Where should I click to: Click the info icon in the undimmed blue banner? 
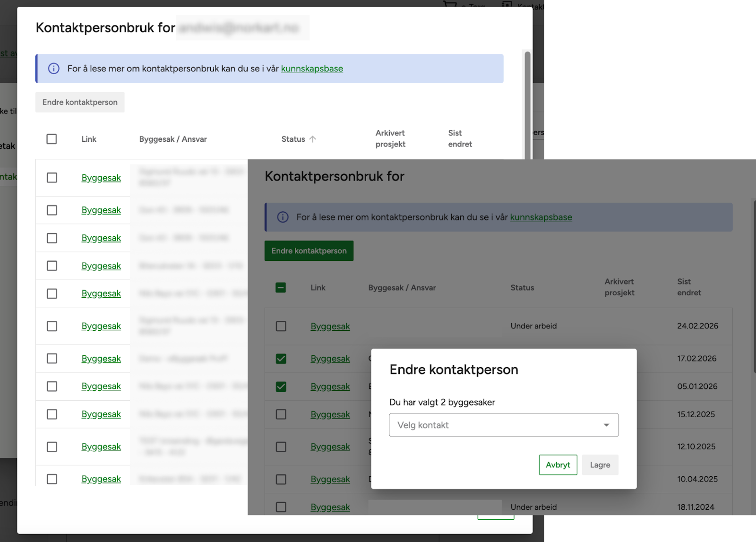54,69
